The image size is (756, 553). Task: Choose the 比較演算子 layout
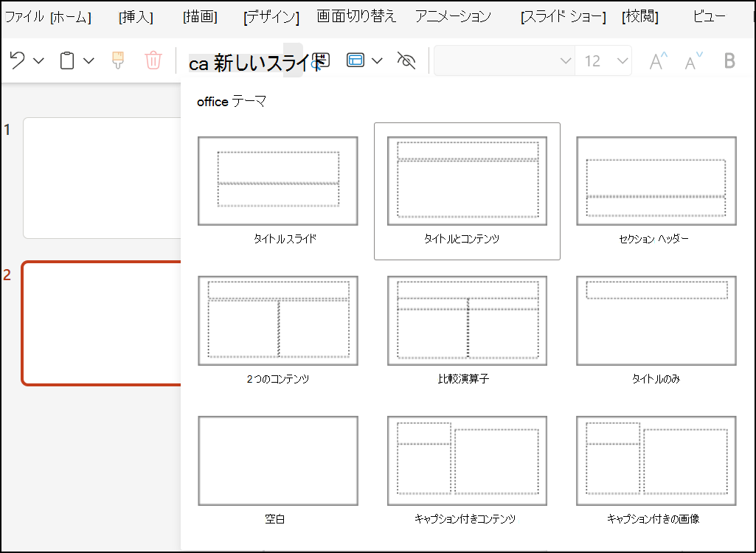tap(467, 330)
